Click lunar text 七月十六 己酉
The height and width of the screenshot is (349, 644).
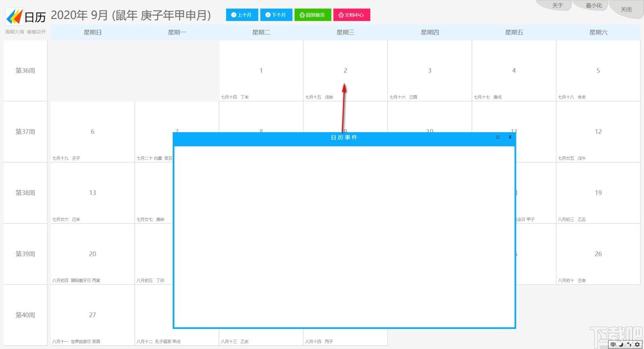[403, 97]
